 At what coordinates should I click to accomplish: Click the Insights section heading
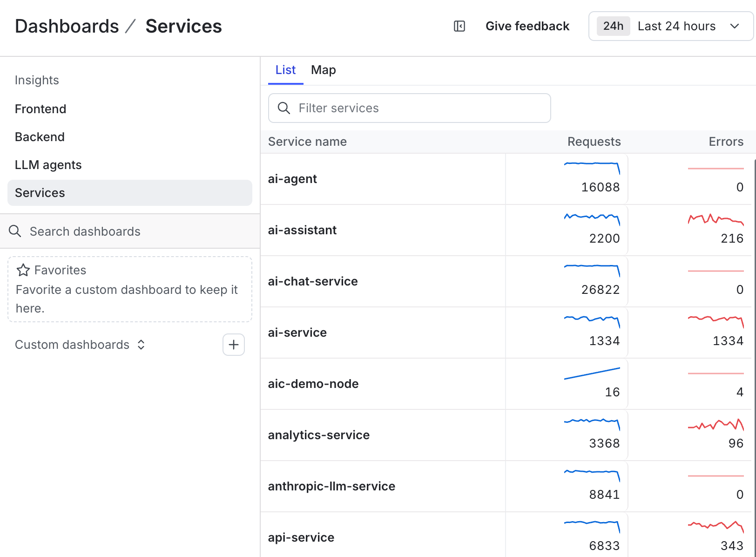click(37, 80)
